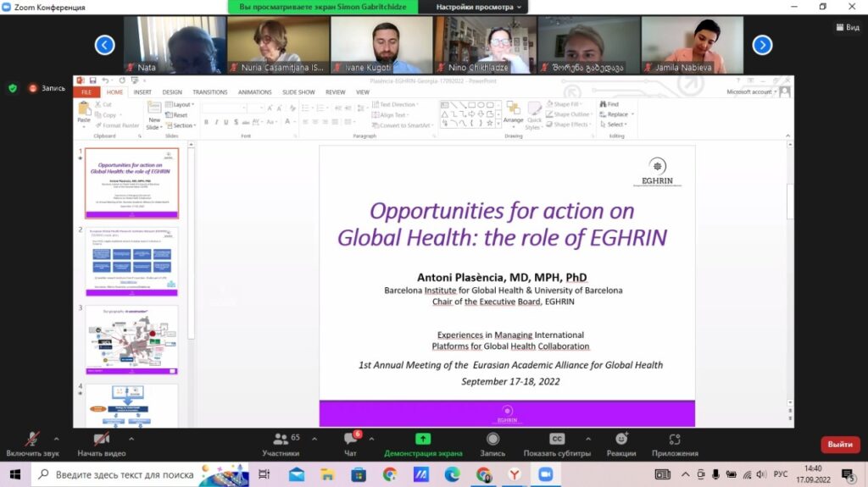Click the РУС language indicator
This screenshot has width=868, height=487.
(781, 474)
